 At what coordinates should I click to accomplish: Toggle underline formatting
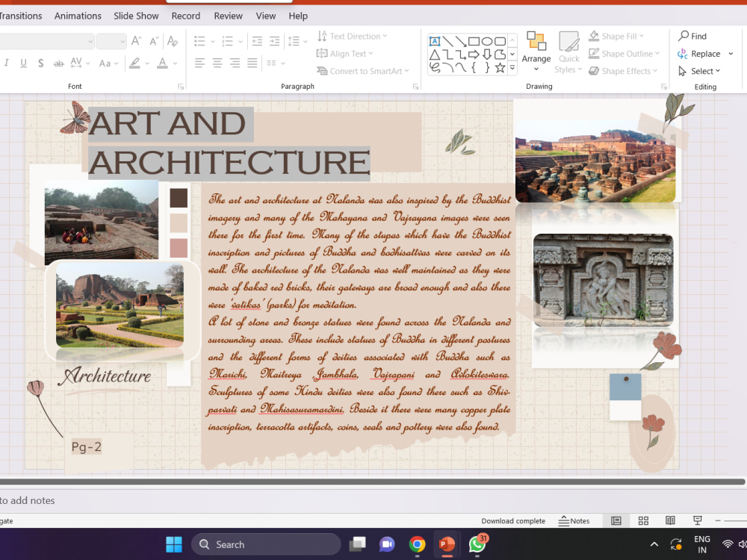coord(23,63)
